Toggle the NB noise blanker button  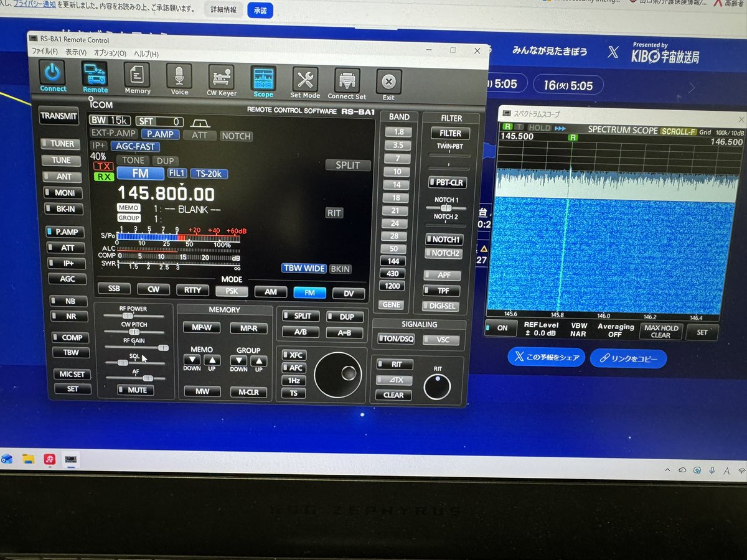[x=67, y=301]
